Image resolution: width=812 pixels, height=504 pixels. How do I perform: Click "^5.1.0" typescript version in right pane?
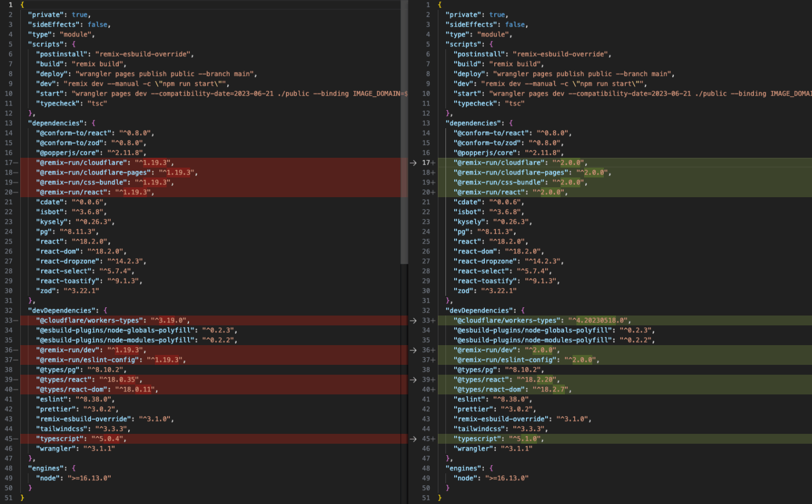(x=526, y=439)
